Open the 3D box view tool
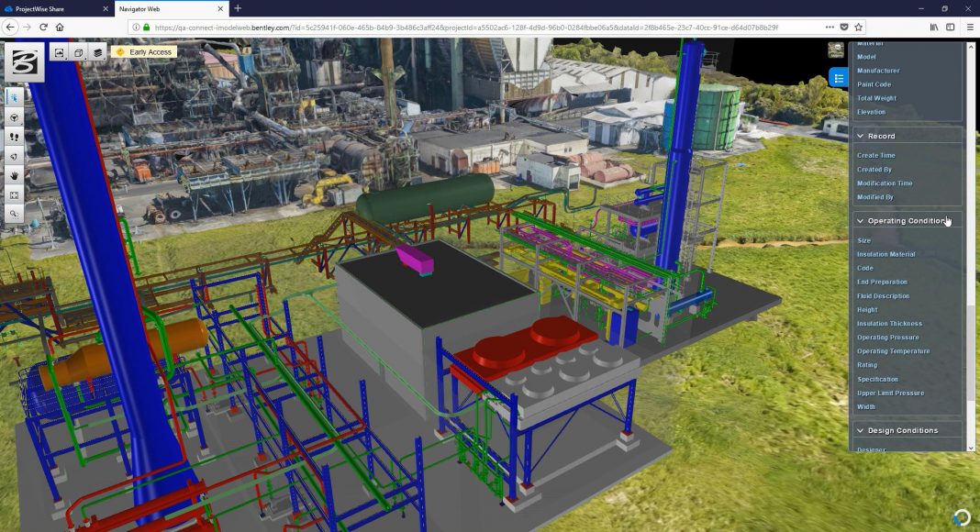Viewport: 980px width, 532px height. [x=78, y=52]
